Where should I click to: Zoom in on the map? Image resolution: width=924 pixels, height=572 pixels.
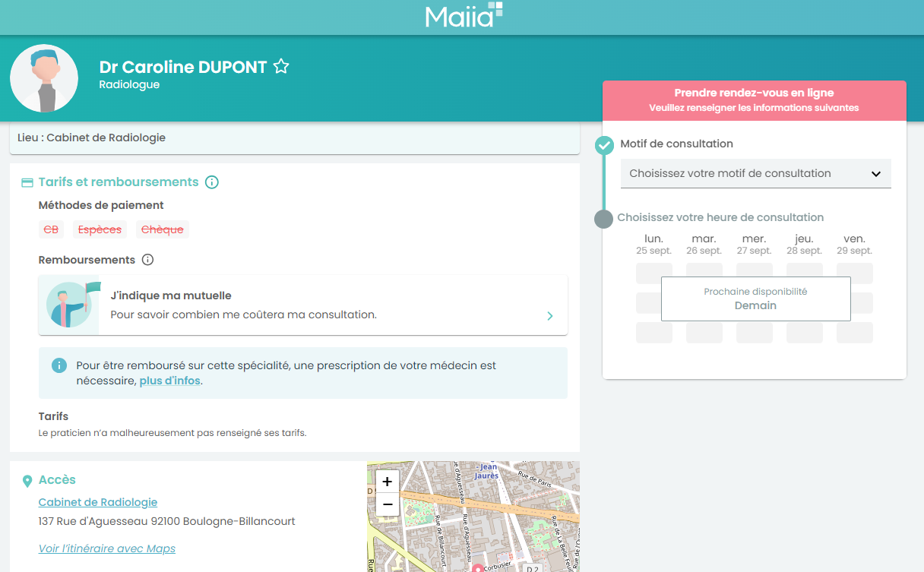pyautogui.click(x=387, y=482)
